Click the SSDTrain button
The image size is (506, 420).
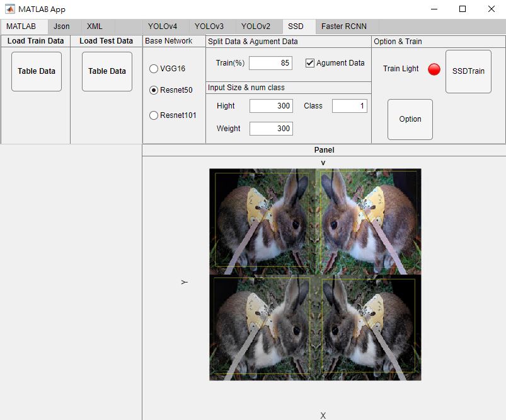[469, 71]
